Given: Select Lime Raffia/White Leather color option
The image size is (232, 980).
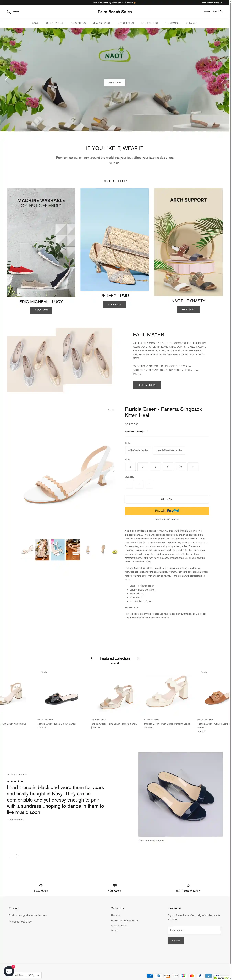Looking at the screenshot, I should 169,450.
